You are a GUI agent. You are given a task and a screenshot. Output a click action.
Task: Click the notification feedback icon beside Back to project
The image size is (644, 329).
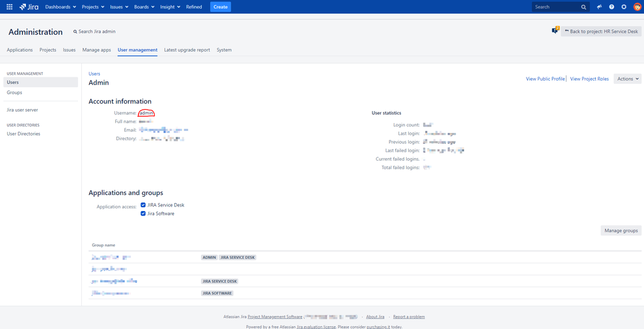coord(555,31)
